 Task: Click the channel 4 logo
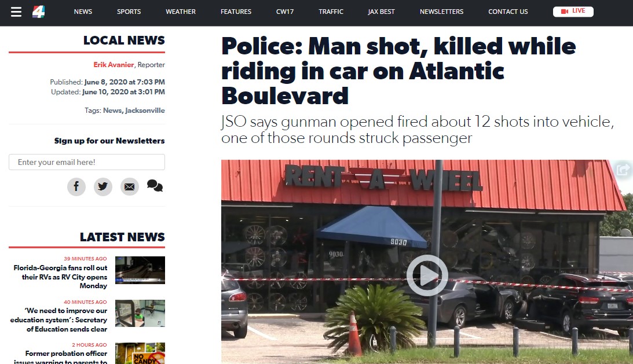pyautogui.click(x=39, y=12)
